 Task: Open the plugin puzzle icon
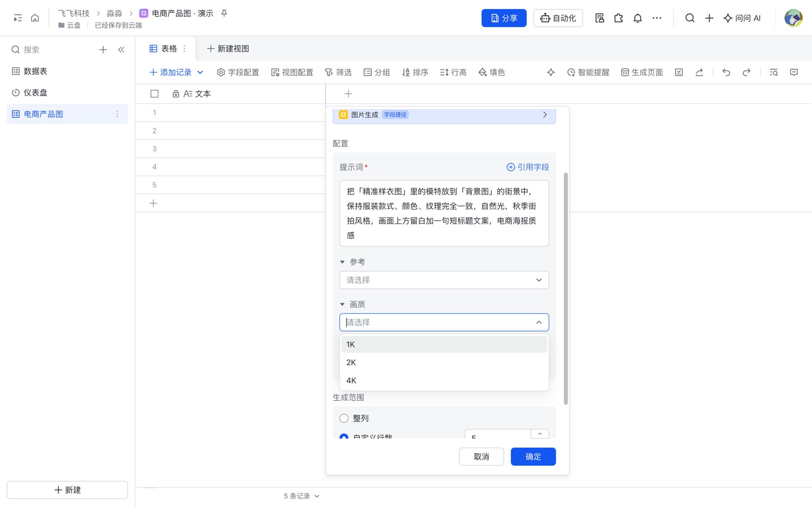pyautogui.click(x=619, y=18)
